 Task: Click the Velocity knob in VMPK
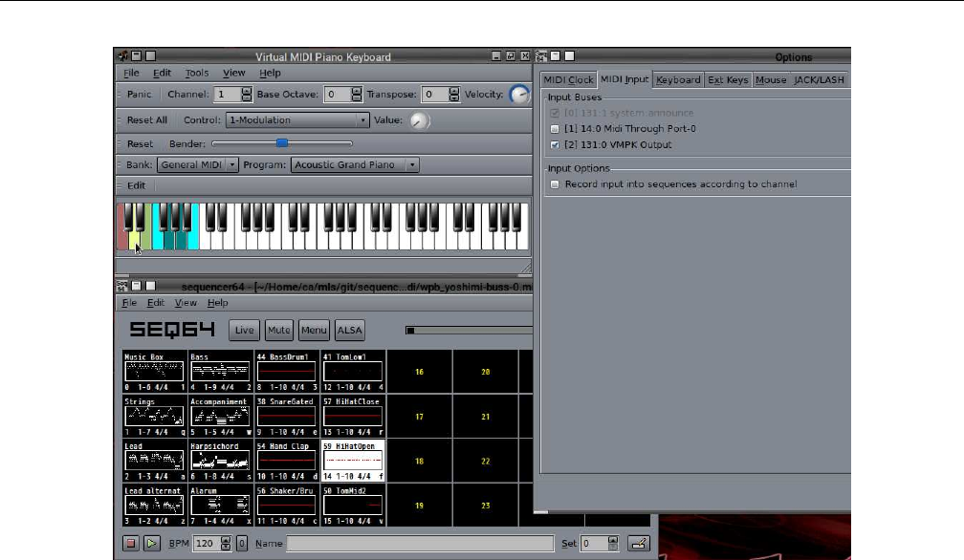tap(520, 95)
